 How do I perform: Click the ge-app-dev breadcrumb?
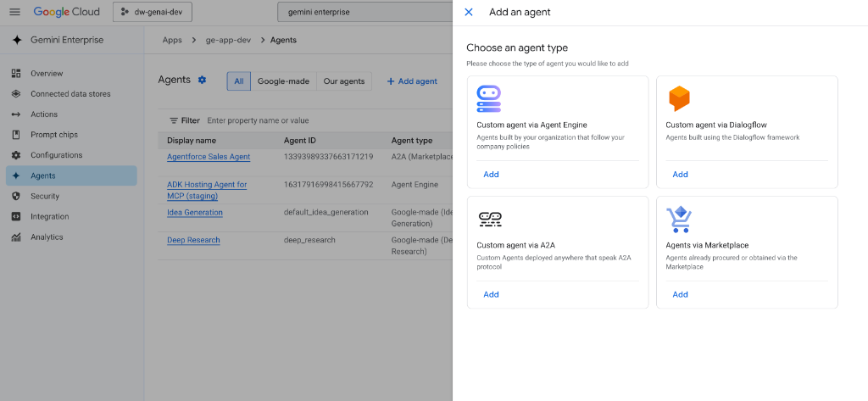[229, 40]
